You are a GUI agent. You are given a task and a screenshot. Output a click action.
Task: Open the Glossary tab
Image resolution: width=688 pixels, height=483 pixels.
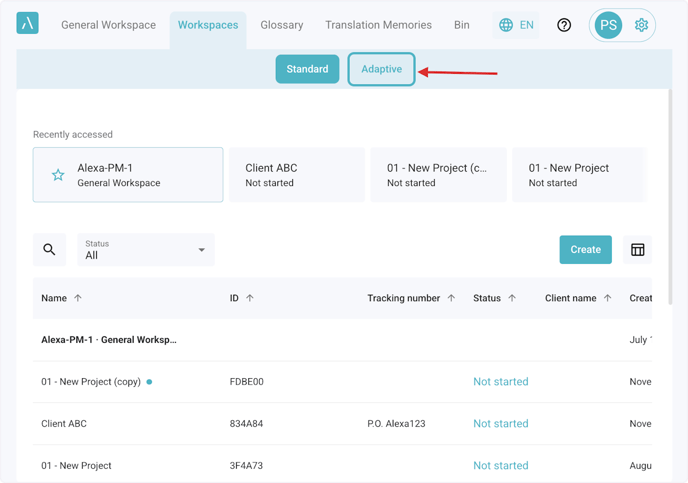point(282,25)
